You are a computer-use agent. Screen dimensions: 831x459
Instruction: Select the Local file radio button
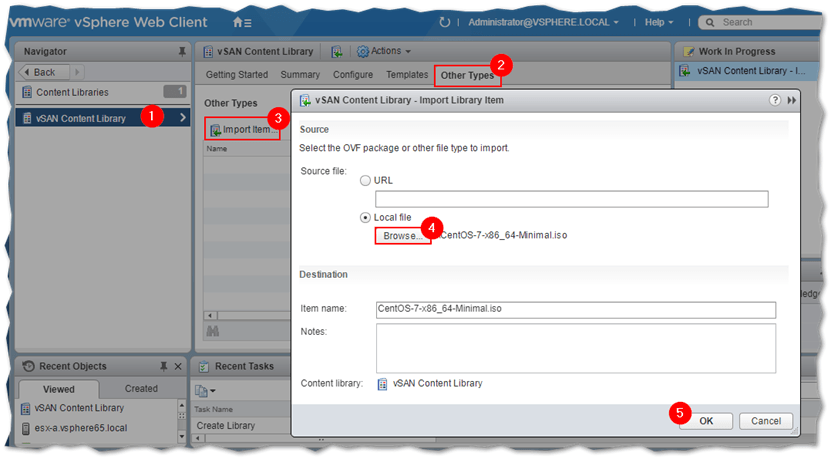[x=365, y=218]
